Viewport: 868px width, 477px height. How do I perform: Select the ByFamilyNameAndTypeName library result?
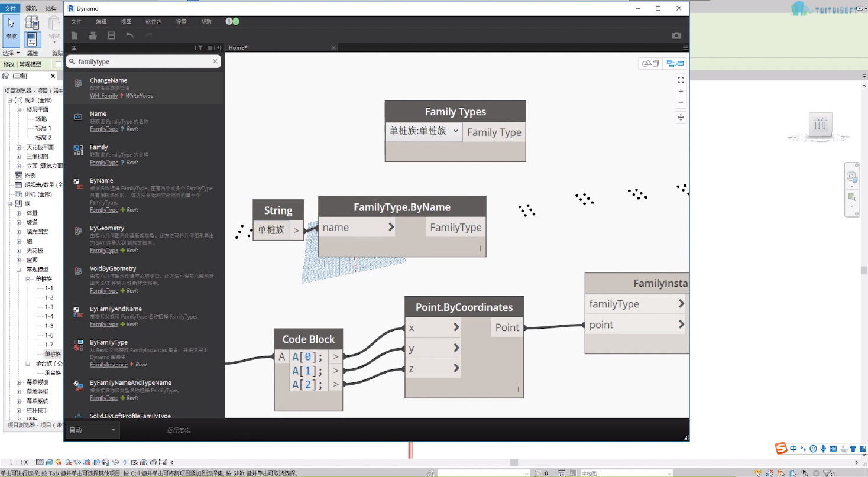tap(144, 390)
